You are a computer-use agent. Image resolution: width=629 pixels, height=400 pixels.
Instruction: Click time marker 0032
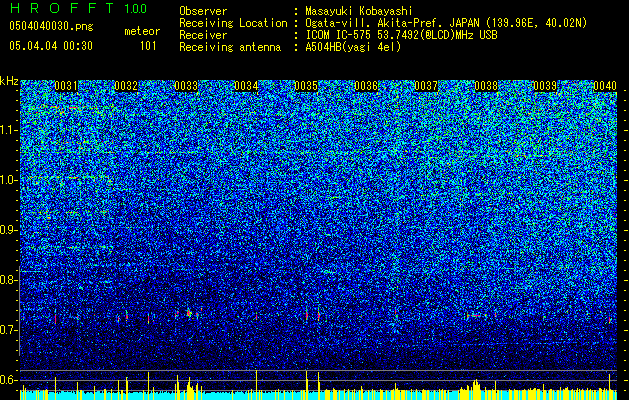[126, 86]
